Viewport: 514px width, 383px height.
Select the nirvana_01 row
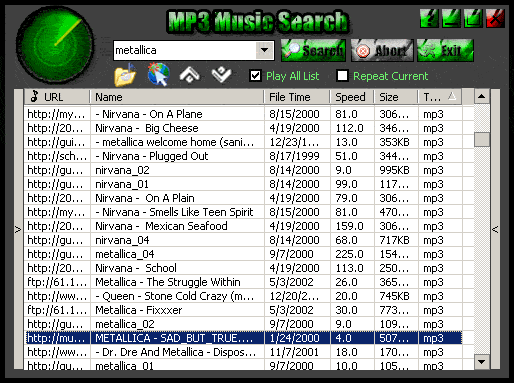pyautogui.click(x=243, y=184)
